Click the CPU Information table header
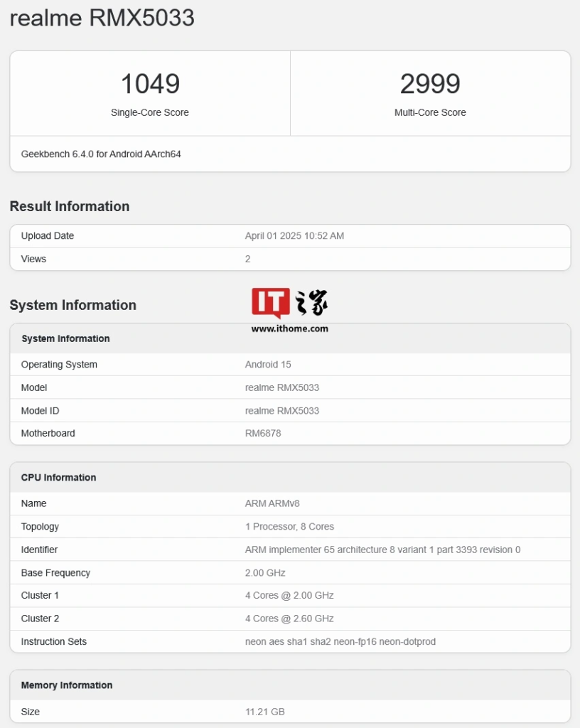 58,477
